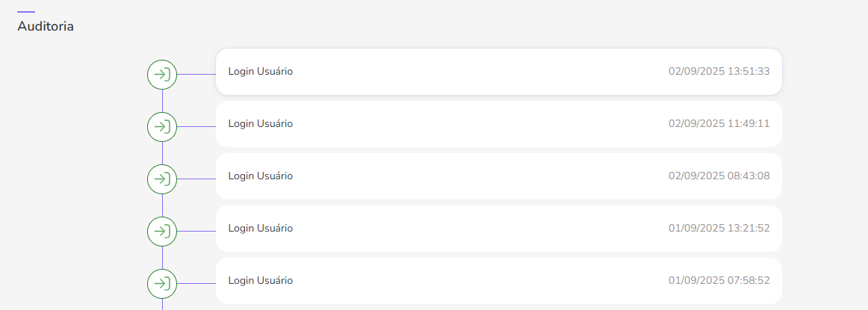Click login icon for 02/09/2025 11:49:11 entry
The width and height of the screenshot is (868, 310).
[162, 127]
